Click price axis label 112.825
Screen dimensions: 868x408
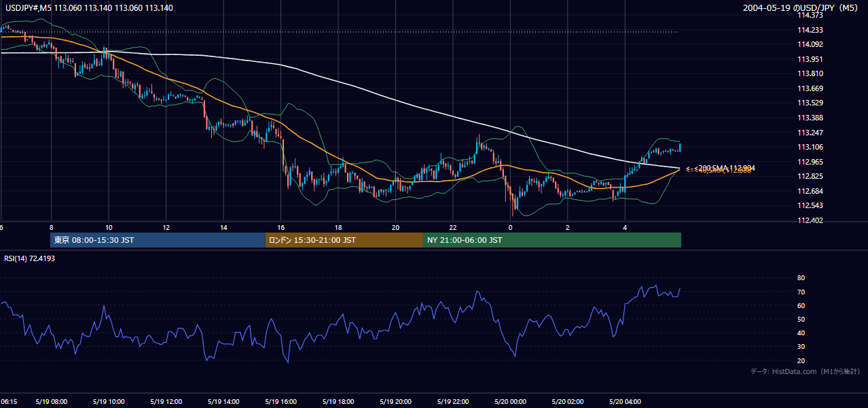coord(810,176)
